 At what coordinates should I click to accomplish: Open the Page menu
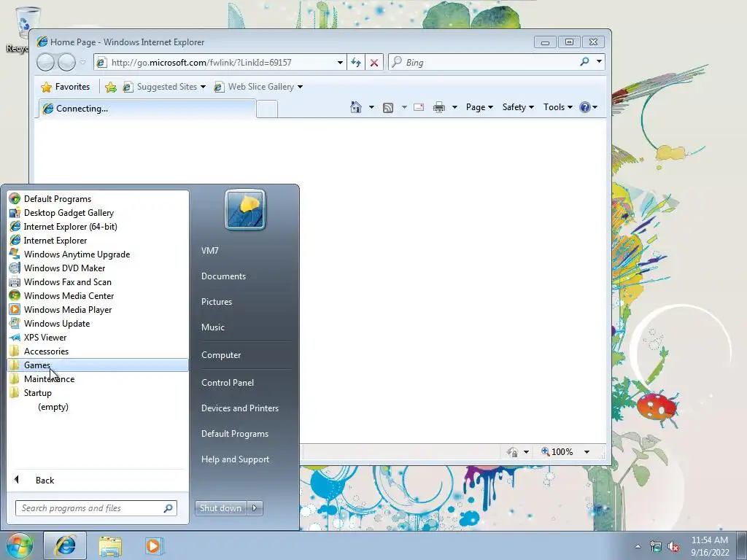[479, 107]
